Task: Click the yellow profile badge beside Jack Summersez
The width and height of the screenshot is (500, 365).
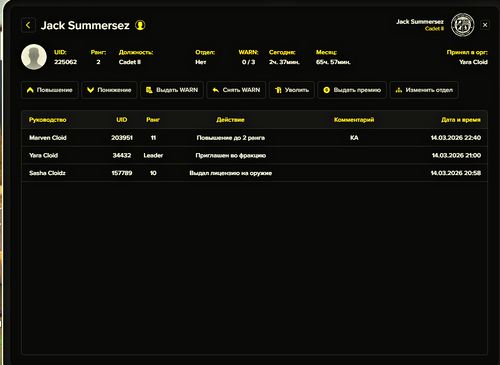Action: click(x=140, y=25)
